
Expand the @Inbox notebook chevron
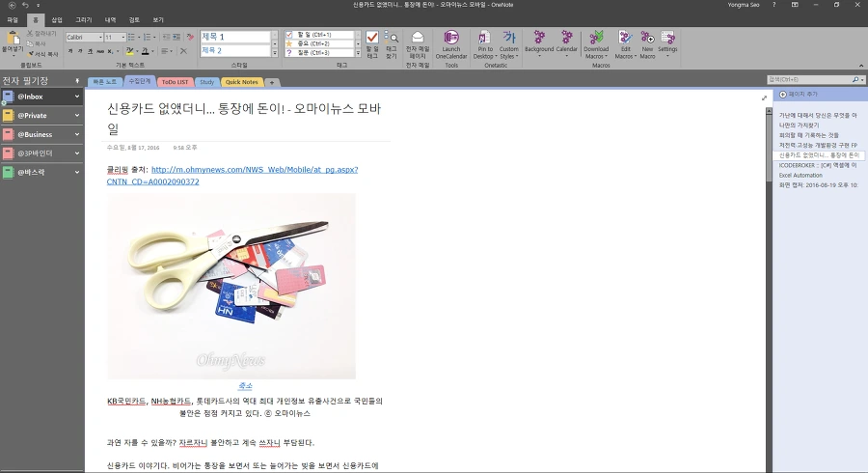(x=77, y=97)
